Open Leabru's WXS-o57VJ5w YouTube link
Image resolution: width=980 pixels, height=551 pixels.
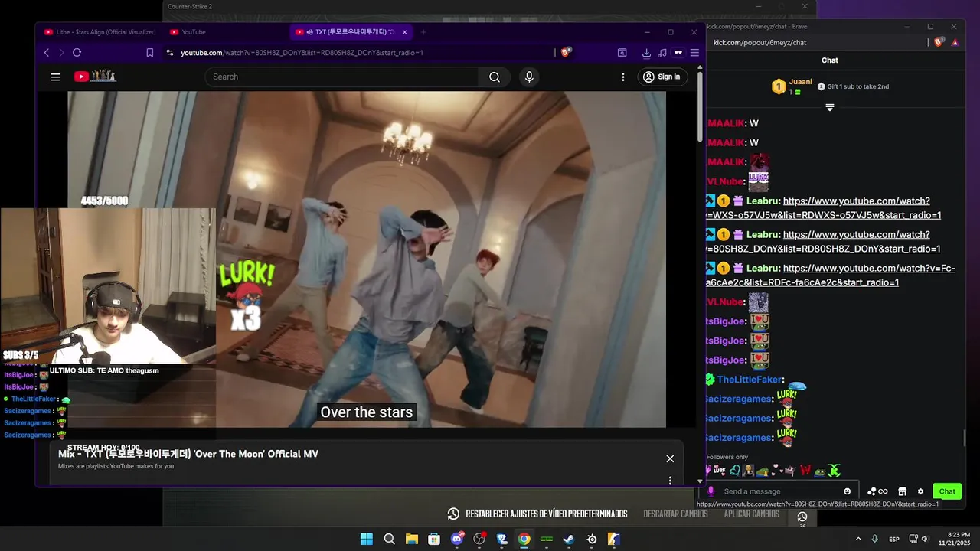pyautogui.click(x=823, y=208)
